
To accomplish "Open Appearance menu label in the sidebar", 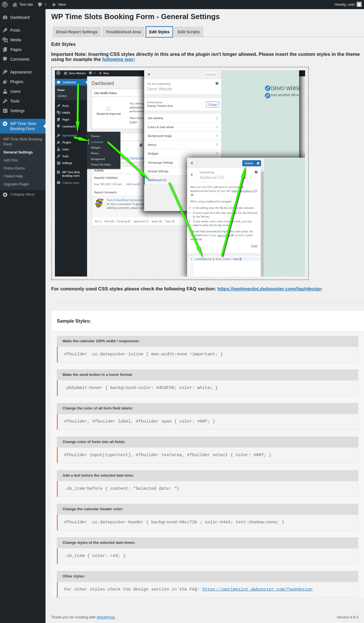I will 21,72.
